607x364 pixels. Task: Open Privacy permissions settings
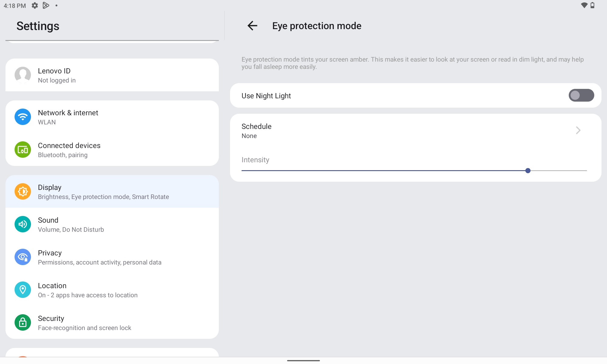tap(112, 257)
